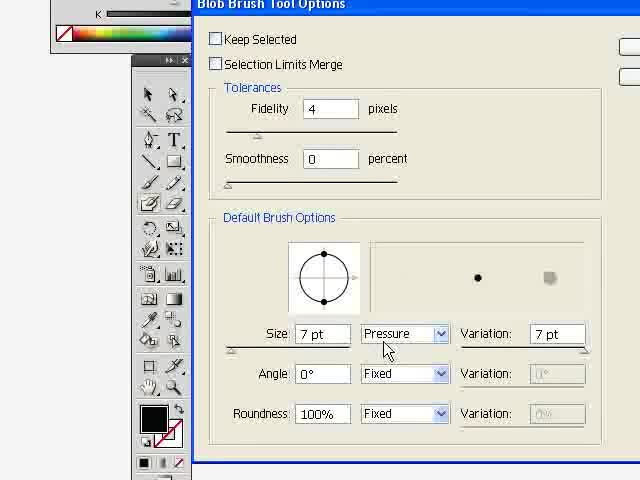
Task: Pick the Symbol Sprayer tool
Action: (149, 274)
